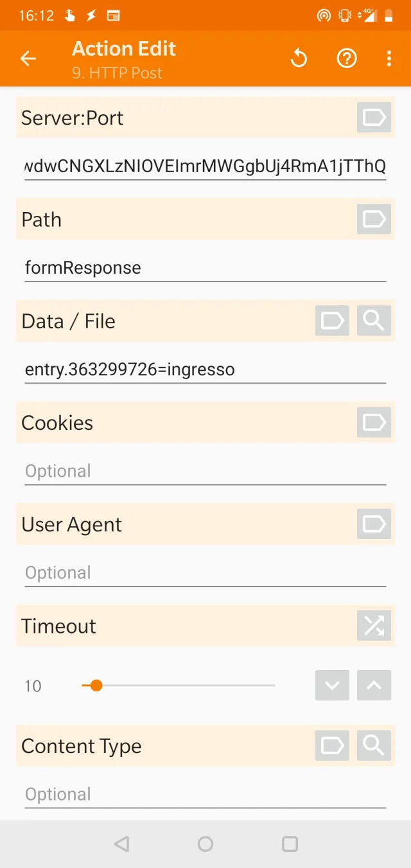
Task: Increase Timeout using the up stepper
Action: click(374, 686)
